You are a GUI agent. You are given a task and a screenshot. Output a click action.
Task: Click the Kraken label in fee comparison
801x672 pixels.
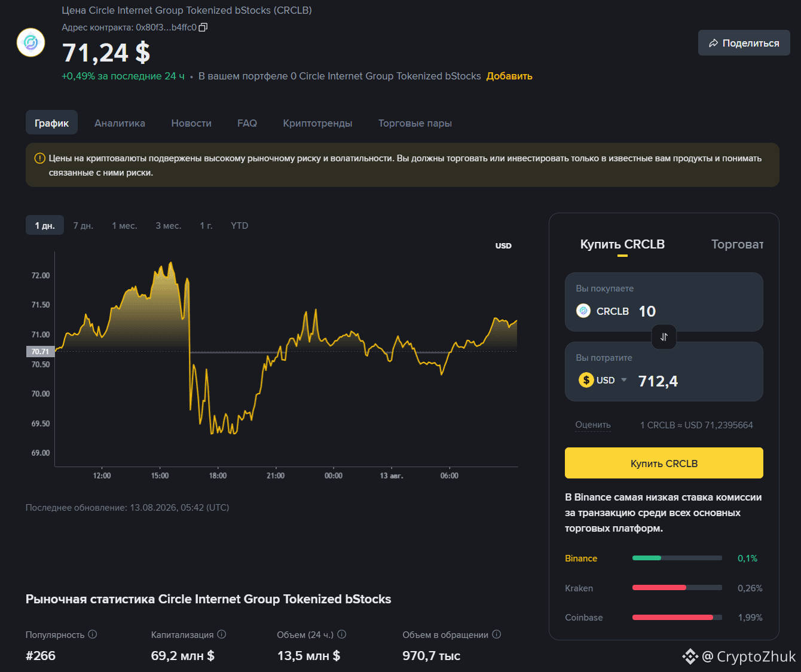(579, 588)
